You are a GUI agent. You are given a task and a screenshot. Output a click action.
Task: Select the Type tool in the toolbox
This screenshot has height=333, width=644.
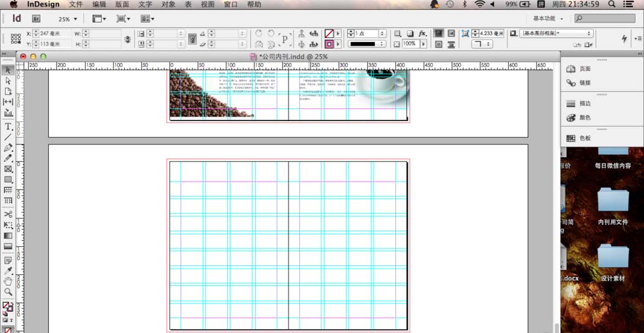(x=8, y=126)
